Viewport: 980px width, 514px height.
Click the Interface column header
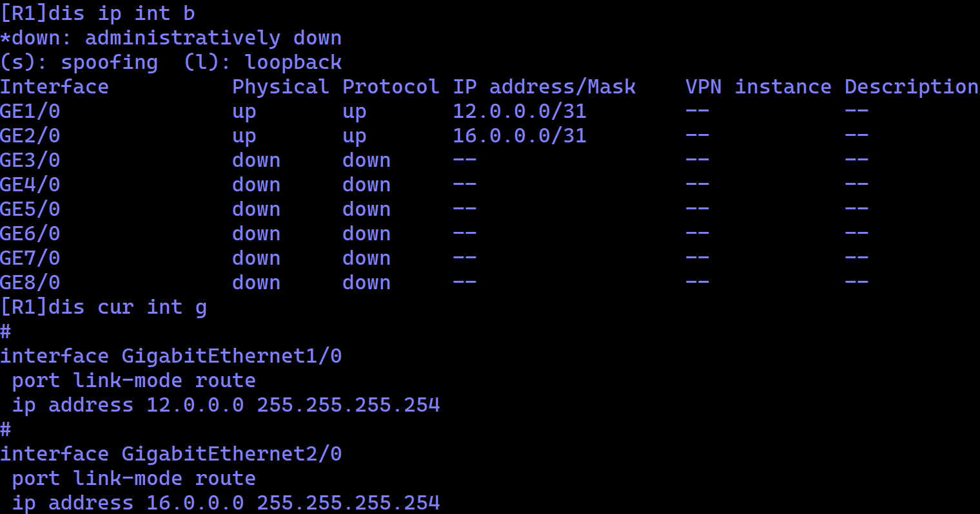(54, 87)
